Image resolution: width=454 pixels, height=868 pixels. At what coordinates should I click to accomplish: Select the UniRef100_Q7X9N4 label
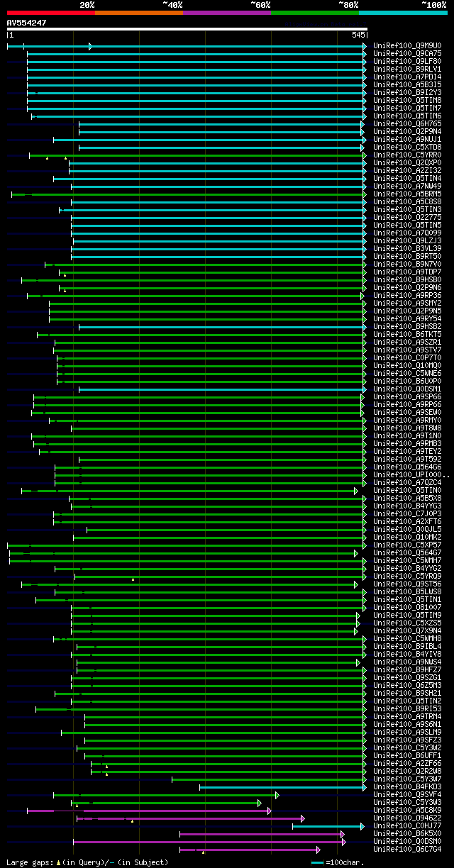pos(407,631)
